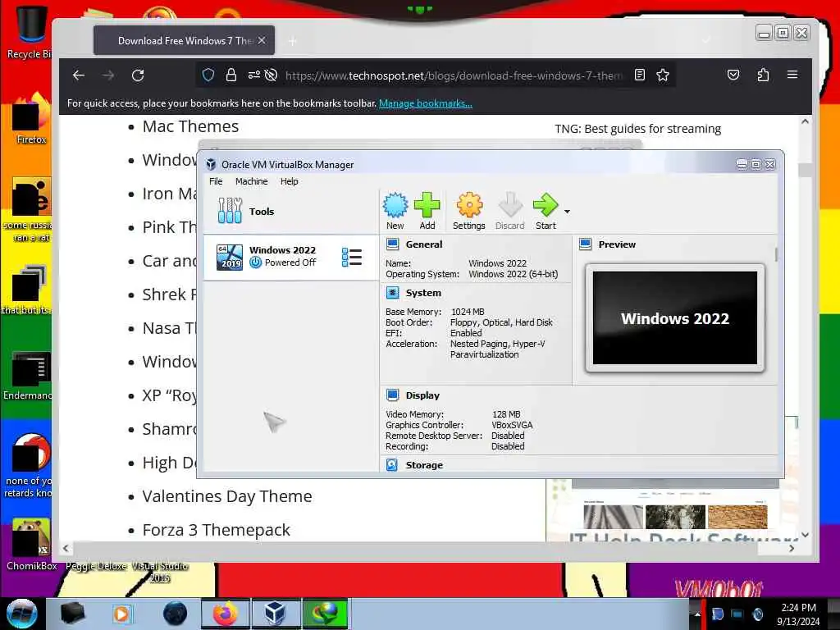Select the Download Free Windows 7 tab
The image size is (840, 630).
184,41
